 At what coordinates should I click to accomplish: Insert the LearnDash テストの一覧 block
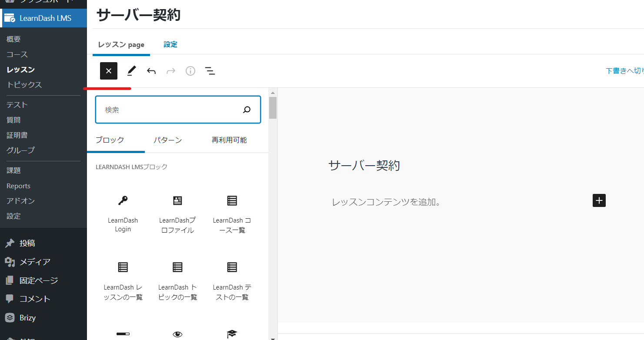pos(232,280)
